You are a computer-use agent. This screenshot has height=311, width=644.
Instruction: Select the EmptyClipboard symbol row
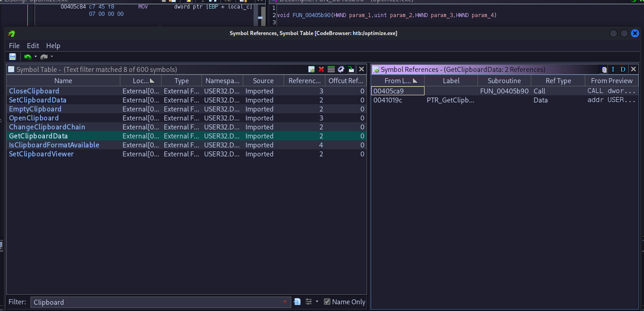coord(187,109)
